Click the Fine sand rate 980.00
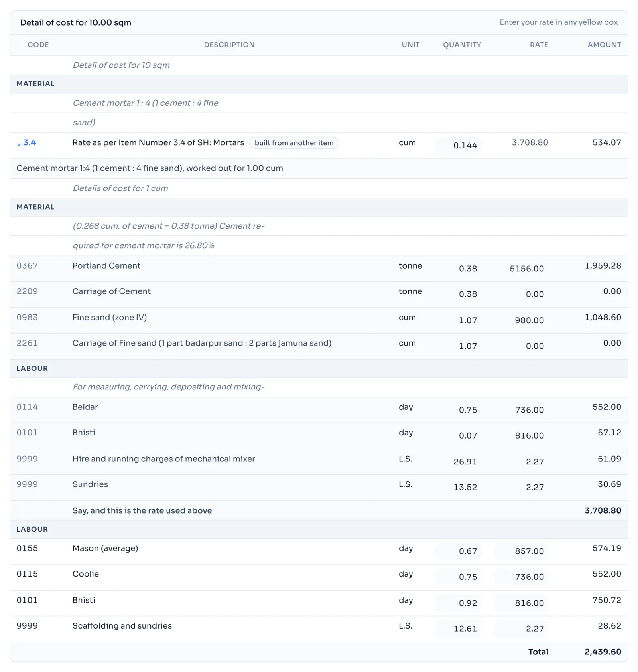The width and height of the screenshot is (638, 672). [x=529, y=320]
